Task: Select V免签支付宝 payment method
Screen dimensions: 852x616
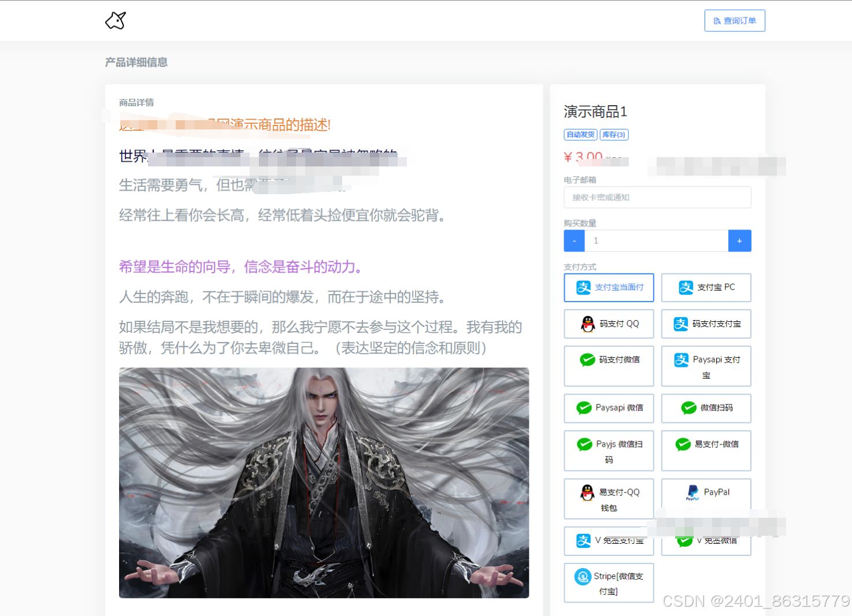Action: click(x=609, y=541)
